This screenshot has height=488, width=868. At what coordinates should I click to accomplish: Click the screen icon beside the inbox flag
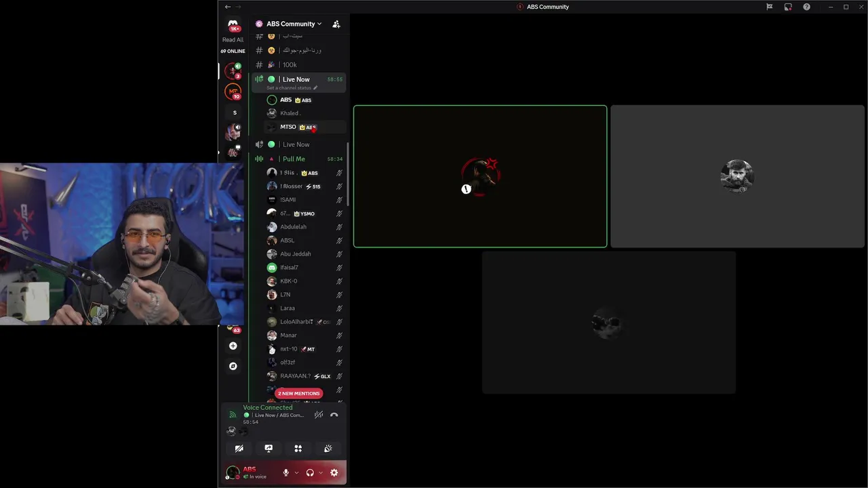tap(788, 7)
